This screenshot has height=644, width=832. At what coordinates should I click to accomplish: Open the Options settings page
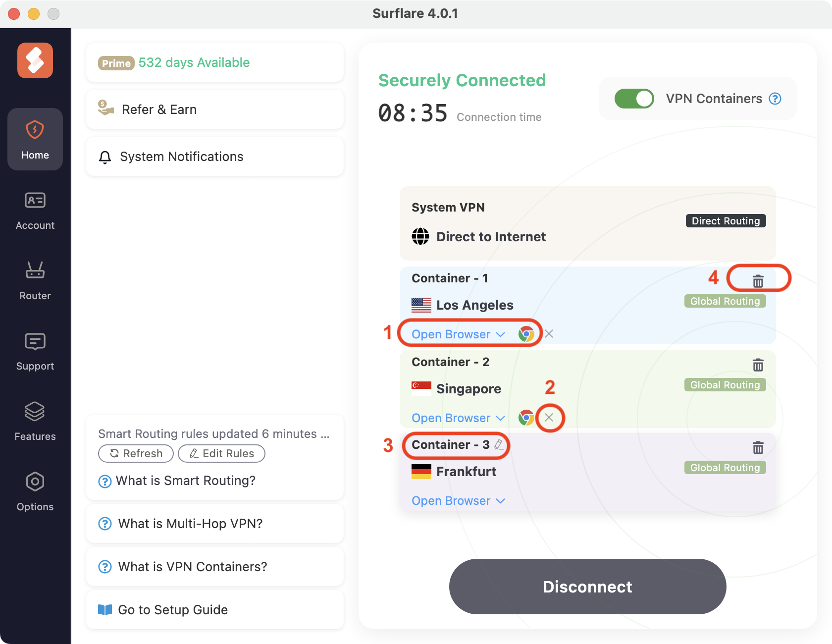click(x=35, y=492)
